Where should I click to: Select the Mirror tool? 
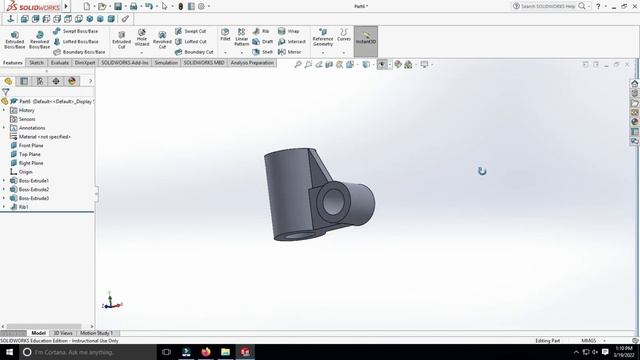(x=289, y=52)
